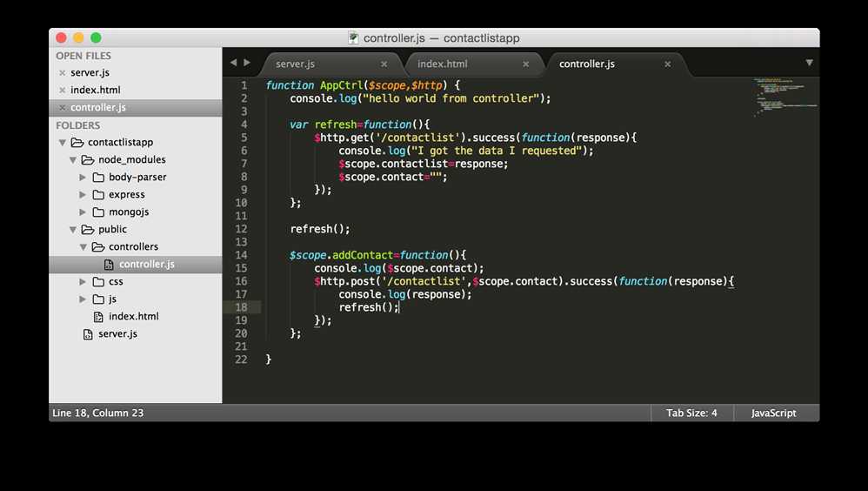Click the code minimap
Image resolution: width=868 pixels, height=491 pixels.
[785, 97]
